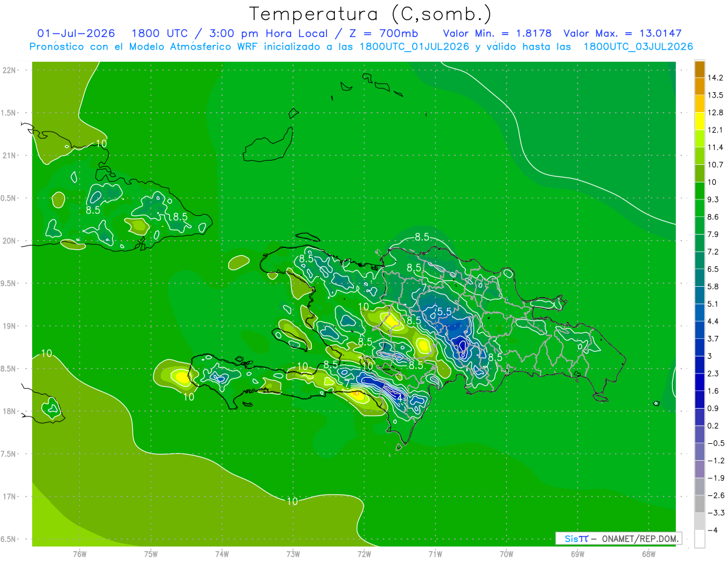
Task: Pick the purple legend swatch between -1.2 and -0.5
Action: (x=699, y=451)
